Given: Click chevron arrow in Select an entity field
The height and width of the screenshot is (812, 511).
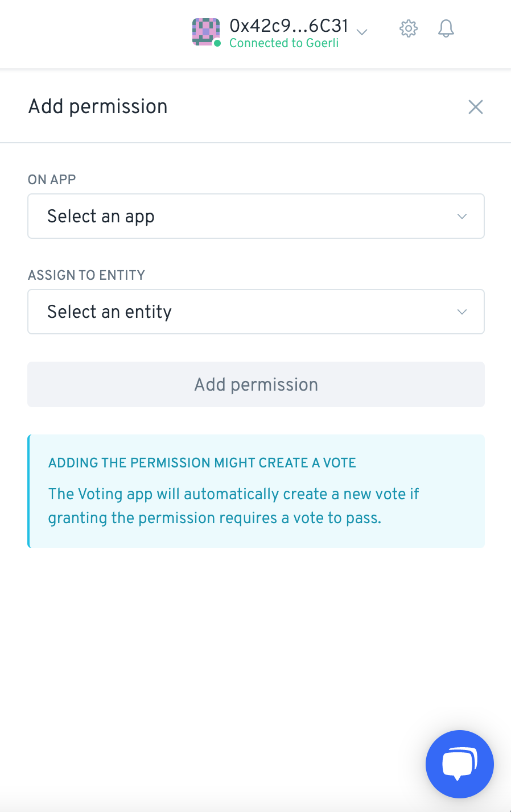Looking at the screenshot, I should pos(462,312).
